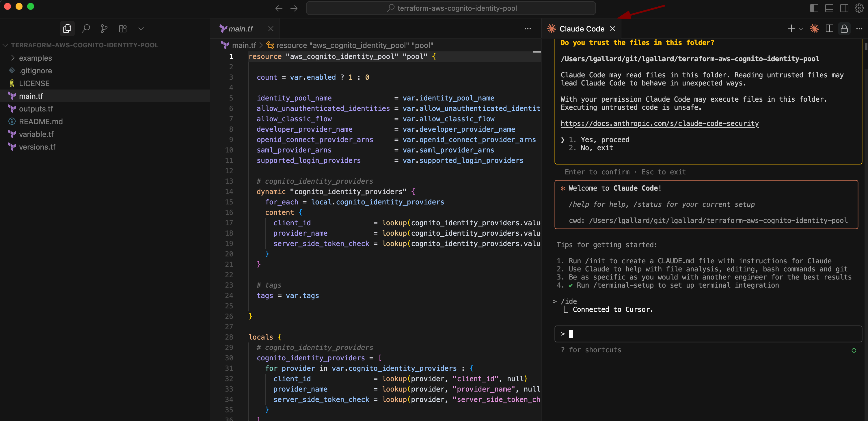Switch to the Claude Code tab

(x=582, y=29)
